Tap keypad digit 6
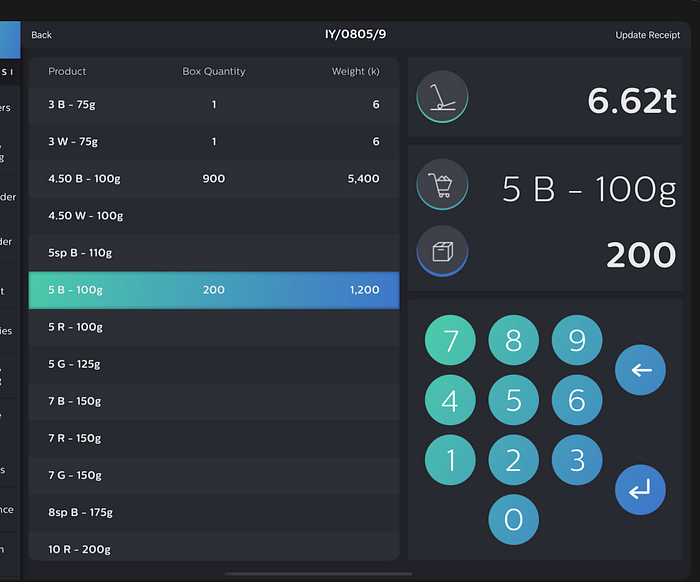The height and width of the screenshot is (582, 700). click(577, 400)
